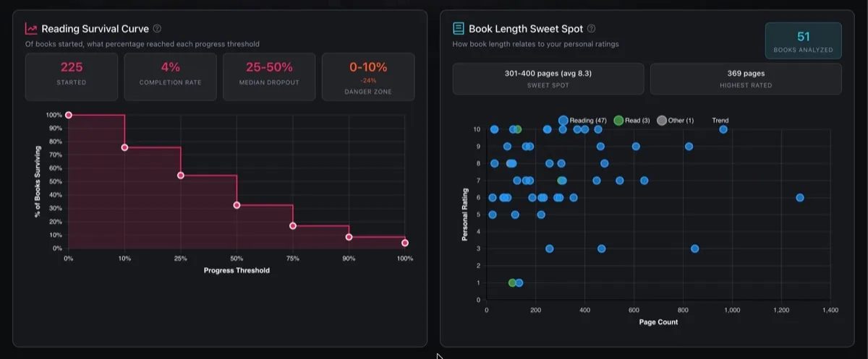Viewport: 868px width, 359px height.
Task: Open help icon next to Book Length Sweet Spot
Action: [x=591, y=29]
